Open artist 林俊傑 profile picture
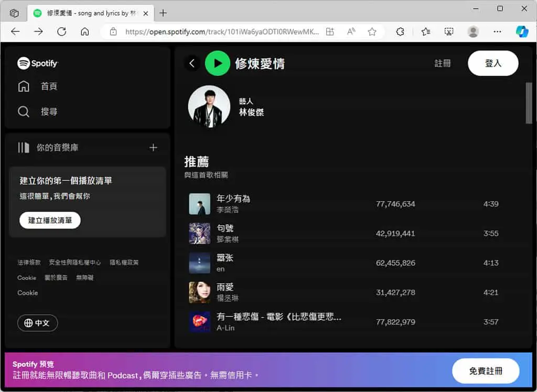537x392 pixels. pyautogui.click(x=209, y=106)
